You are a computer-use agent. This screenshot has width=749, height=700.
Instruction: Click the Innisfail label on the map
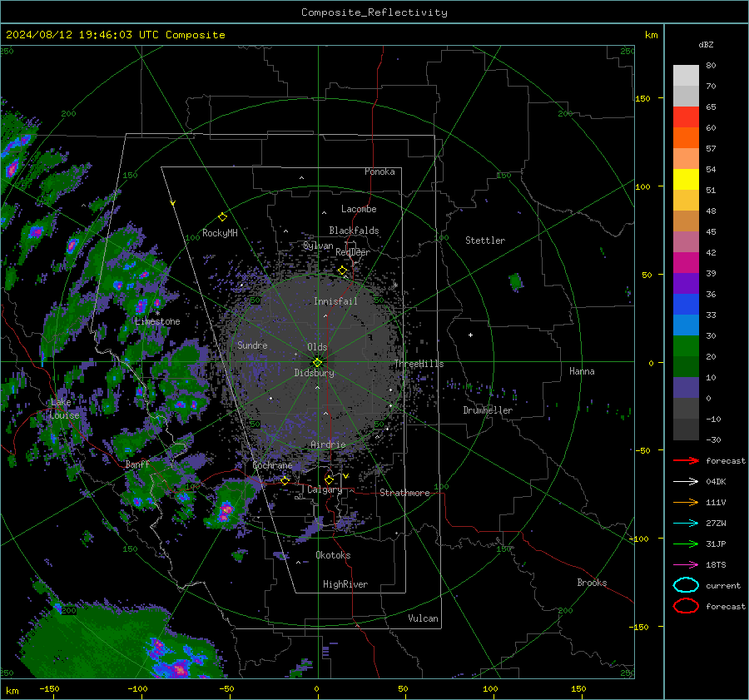coord(335,301)
